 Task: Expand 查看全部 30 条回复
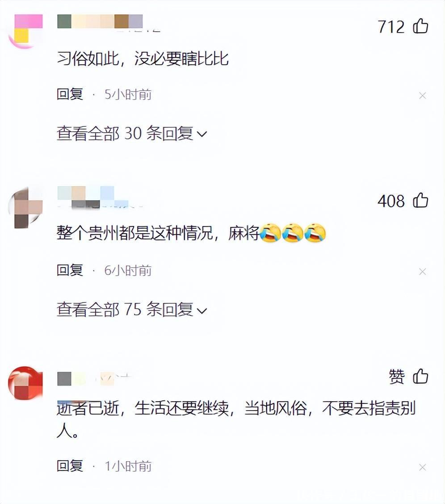coord(132,134)
